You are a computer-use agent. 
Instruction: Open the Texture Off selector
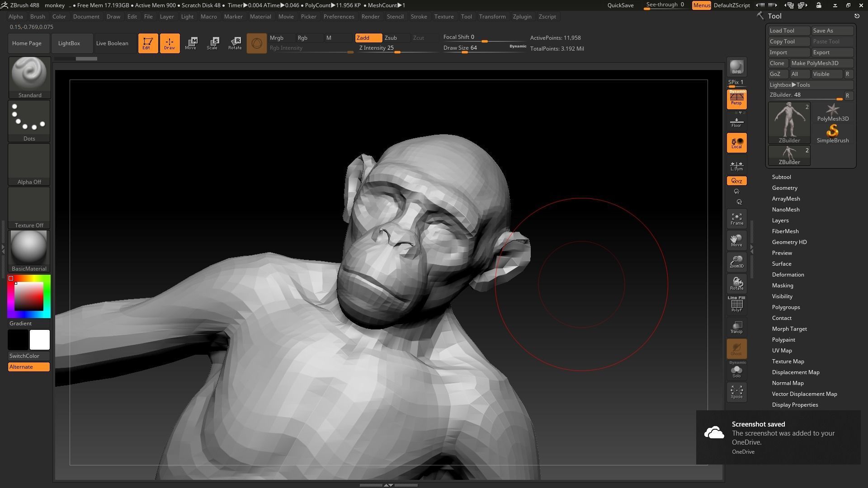click(x=29, y=208)
